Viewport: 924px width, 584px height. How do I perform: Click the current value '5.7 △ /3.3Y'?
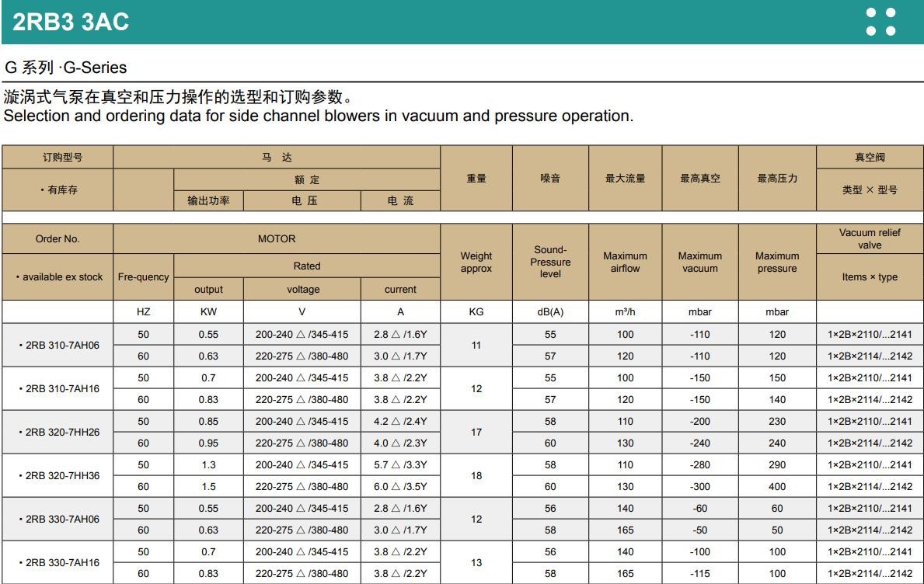click(x=400, y=465)
